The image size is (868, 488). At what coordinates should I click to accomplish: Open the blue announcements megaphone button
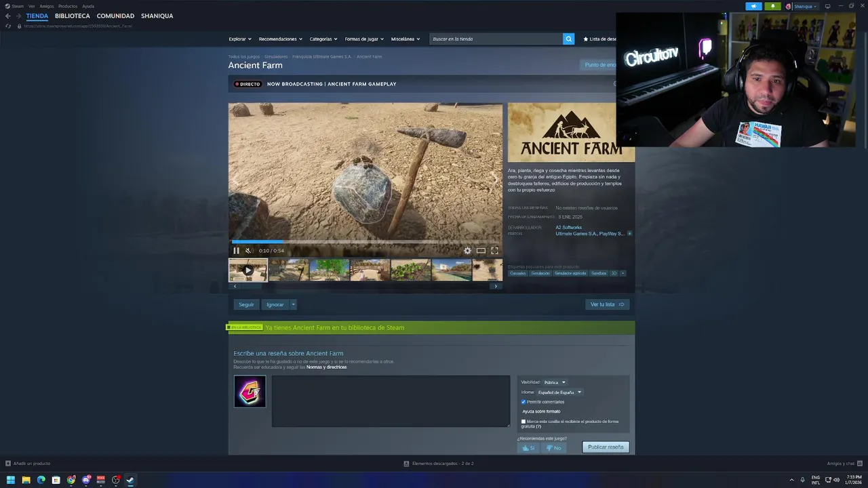click(753, 6)
